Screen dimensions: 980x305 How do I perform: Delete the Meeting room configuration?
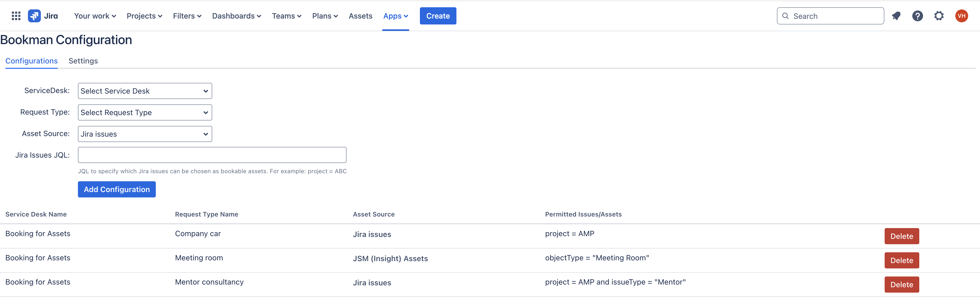(x=902, y=260)
